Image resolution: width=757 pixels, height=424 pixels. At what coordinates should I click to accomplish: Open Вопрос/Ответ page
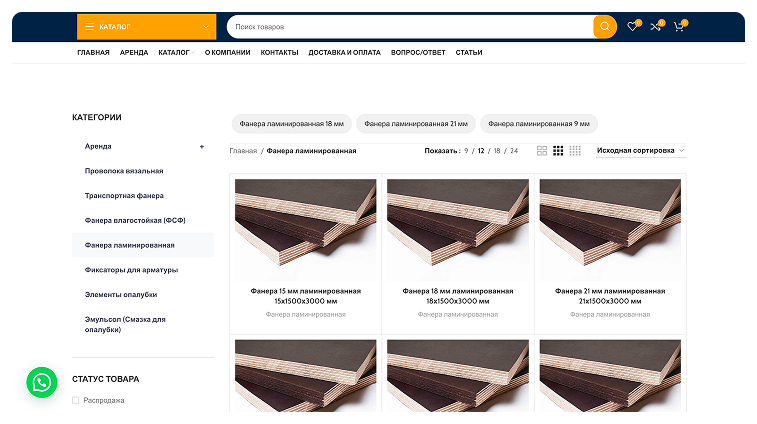(418, 53)
